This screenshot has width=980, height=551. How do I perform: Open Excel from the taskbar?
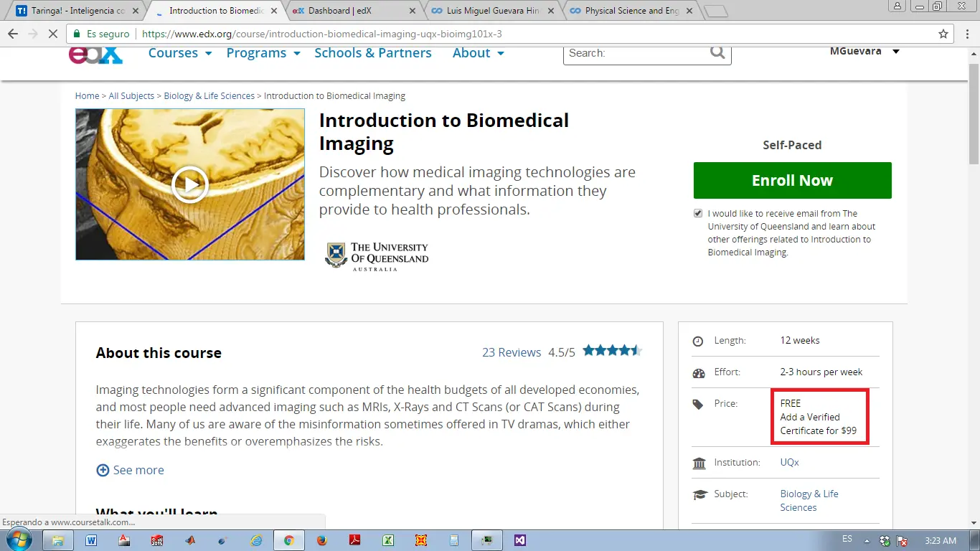pos(387,540)
